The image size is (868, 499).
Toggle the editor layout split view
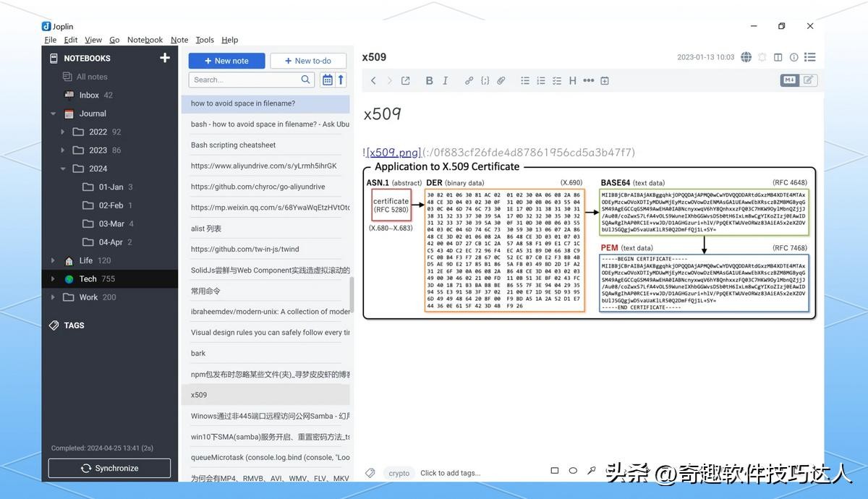pyautogui.click(x=778, y=57)
